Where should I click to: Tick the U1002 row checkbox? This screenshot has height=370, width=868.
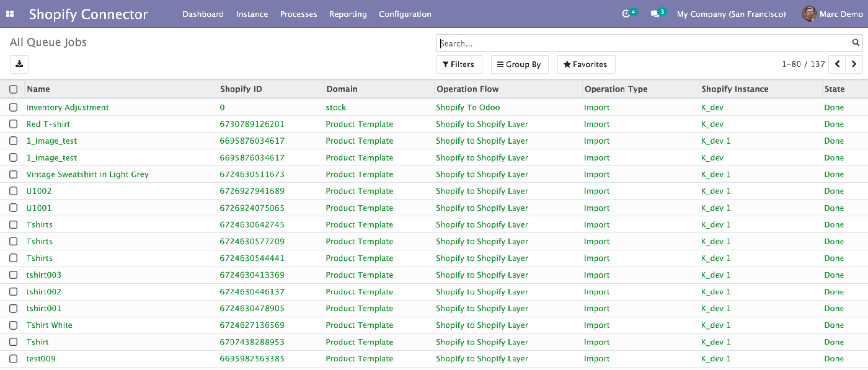point(13,191)
